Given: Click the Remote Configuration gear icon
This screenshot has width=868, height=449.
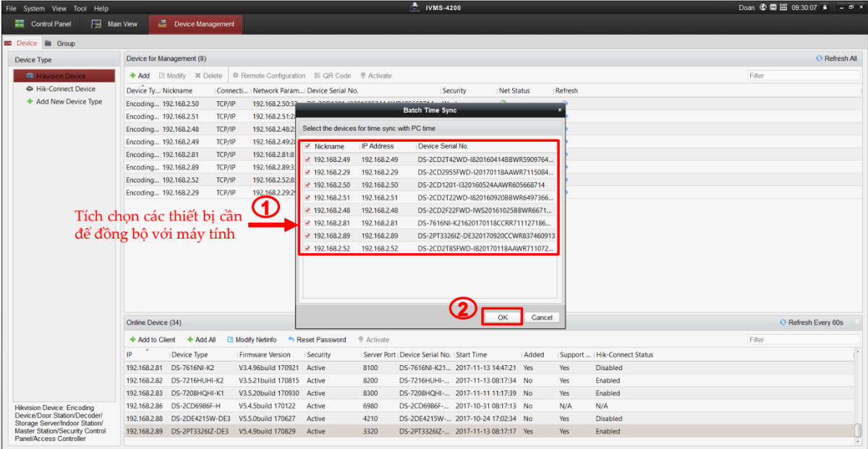Looking at the screenshot, I should point(236,76).
